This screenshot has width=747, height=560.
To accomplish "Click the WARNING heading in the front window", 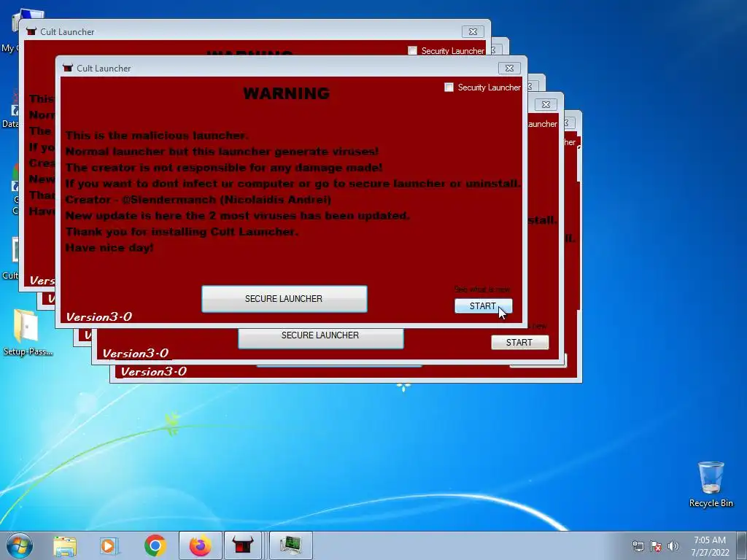I will tap(286, 93).
